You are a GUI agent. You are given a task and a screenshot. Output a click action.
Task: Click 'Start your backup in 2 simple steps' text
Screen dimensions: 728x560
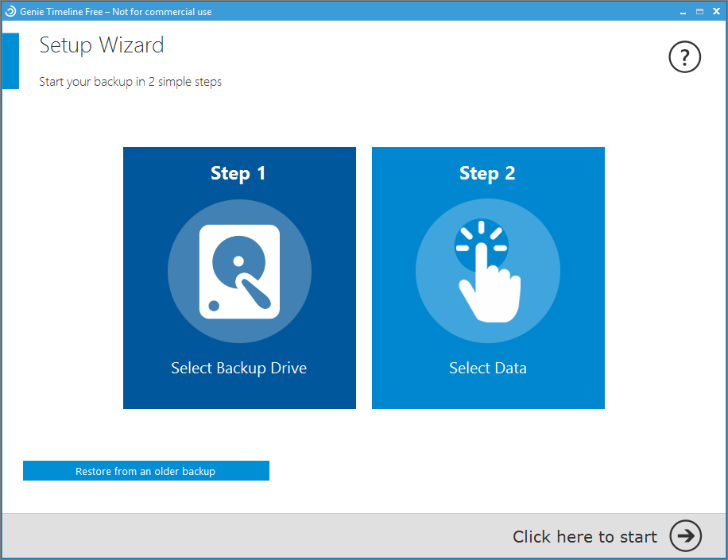pyautogui.click(x=130, y=82)
